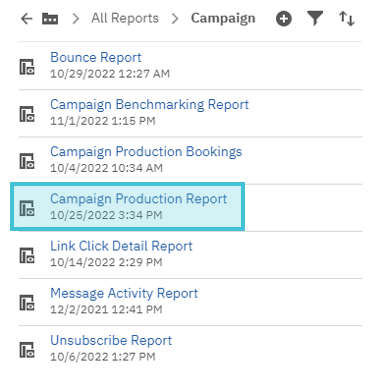Open the root folder icon in breadcrumb

click(x=50, y=19)
